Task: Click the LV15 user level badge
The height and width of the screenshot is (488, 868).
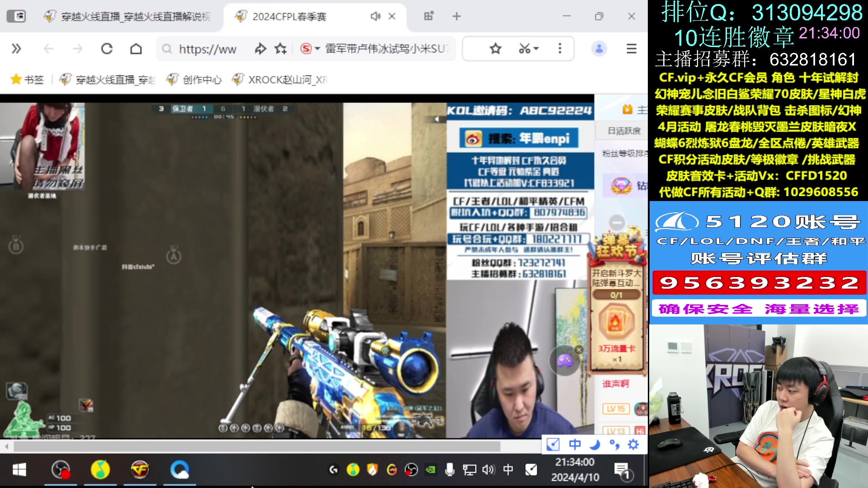Action: click(616, 409)
